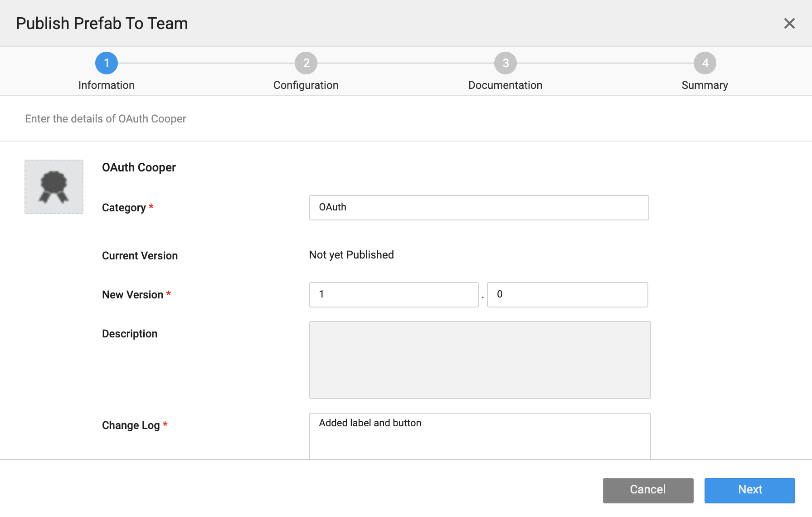This screenshot has height=517, width=812.
Task: Click the 'Not yet Published' version text
Action: click(351, 255)
